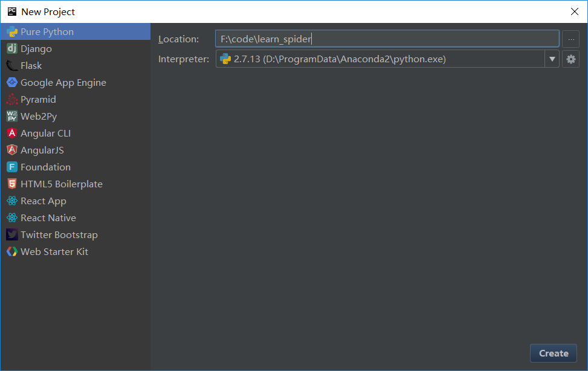Click the Flask horn icon
The height and width of the screenshot is (371, 588).
(x=12, y=66)
